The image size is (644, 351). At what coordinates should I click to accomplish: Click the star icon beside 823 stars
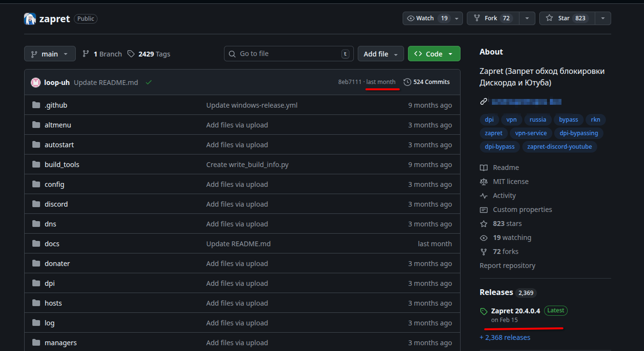pos(484,224)
